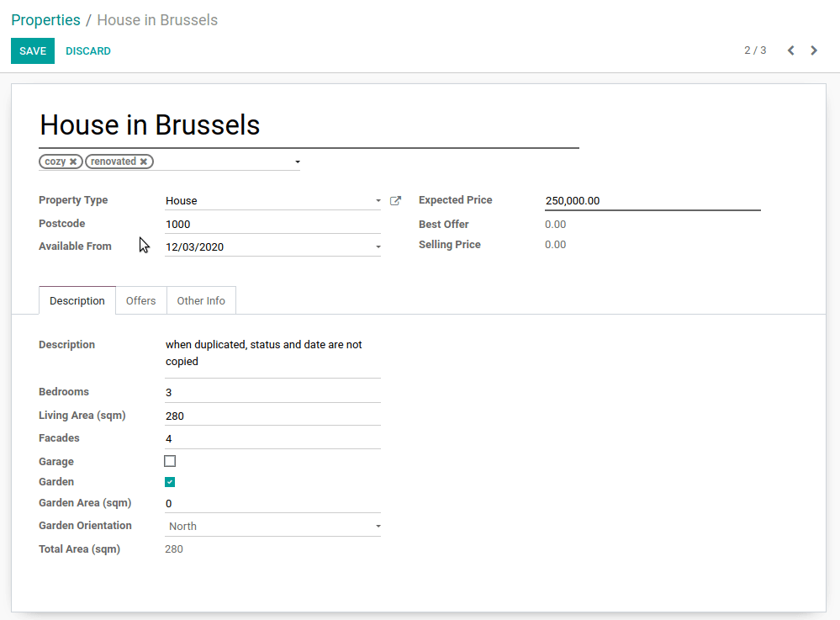Click the Expected Price field
The width and height of the screenshot is (840, 620).
(x=652, y=201)
